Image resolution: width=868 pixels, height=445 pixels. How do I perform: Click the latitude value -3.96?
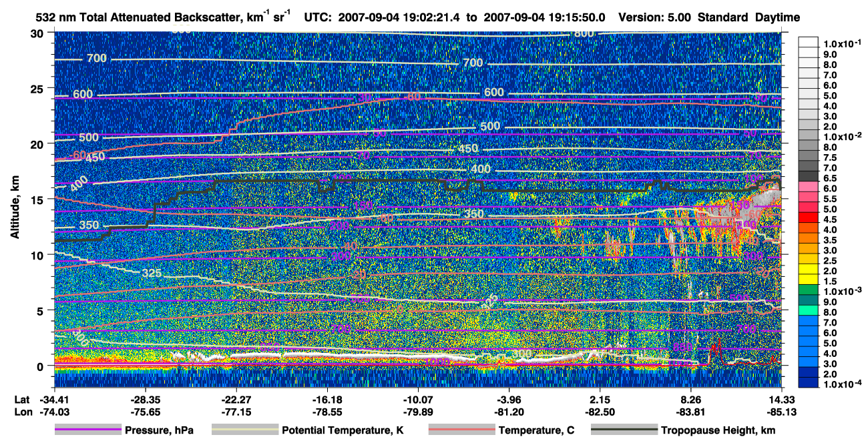(x=509, y=399)
